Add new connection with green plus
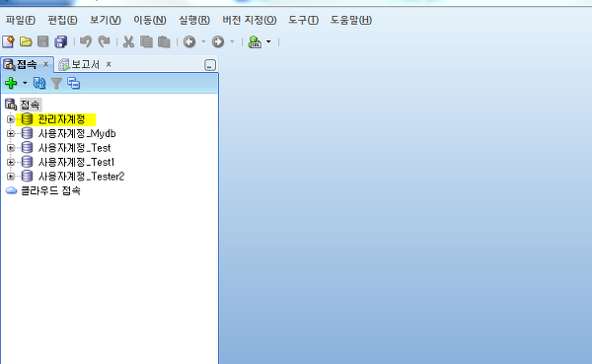 point(11,83)
